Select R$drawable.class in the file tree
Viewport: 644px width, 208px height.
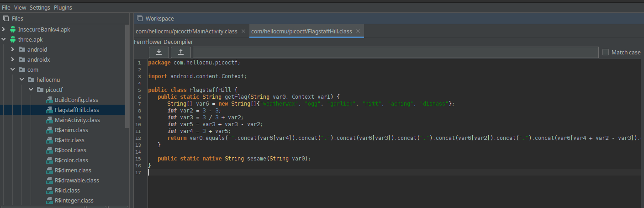[77, 180]
